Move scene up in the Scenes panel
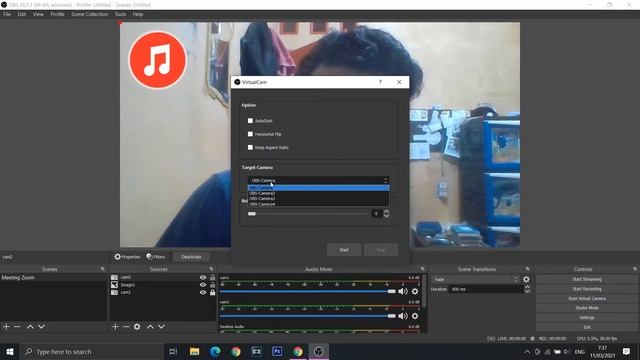640x360 pixels. [x=30, y=327]
